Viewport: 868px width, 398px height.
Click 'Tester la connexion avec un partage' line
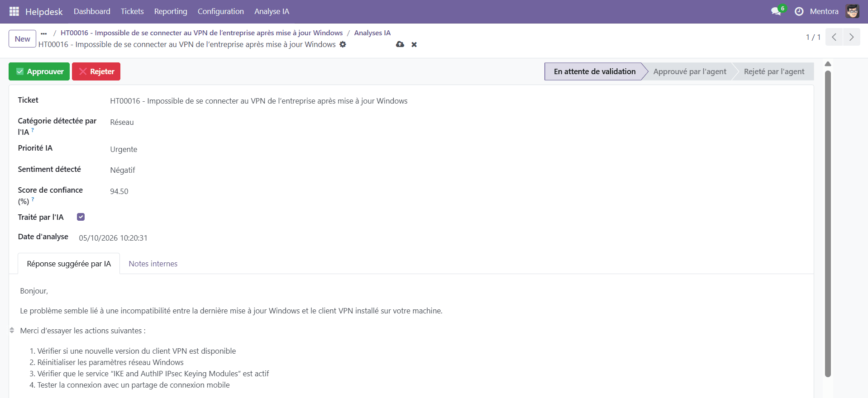[134, 385]
